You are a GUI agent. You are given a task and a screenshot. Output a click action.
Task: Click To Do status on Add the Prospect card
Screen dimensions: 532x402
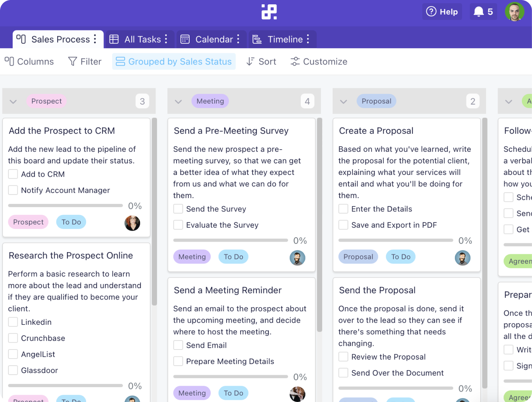click(x=71, y=222)
